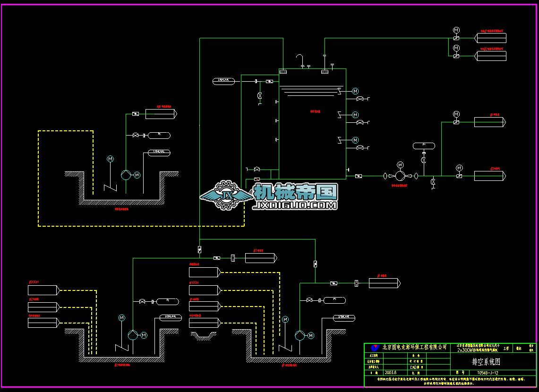Select the PI bubble near the pump right of the main tank
Image resolution: width=539 pixels, height=392 pixels.
424,145
